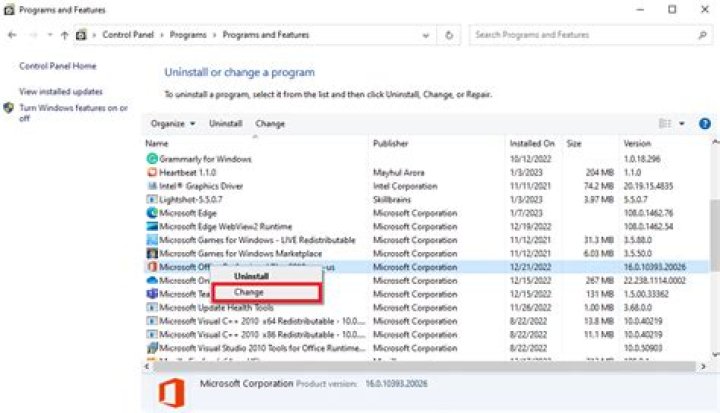Click the Uninstall toolbar button
720x413 pixels.
[x=225, y=123]
